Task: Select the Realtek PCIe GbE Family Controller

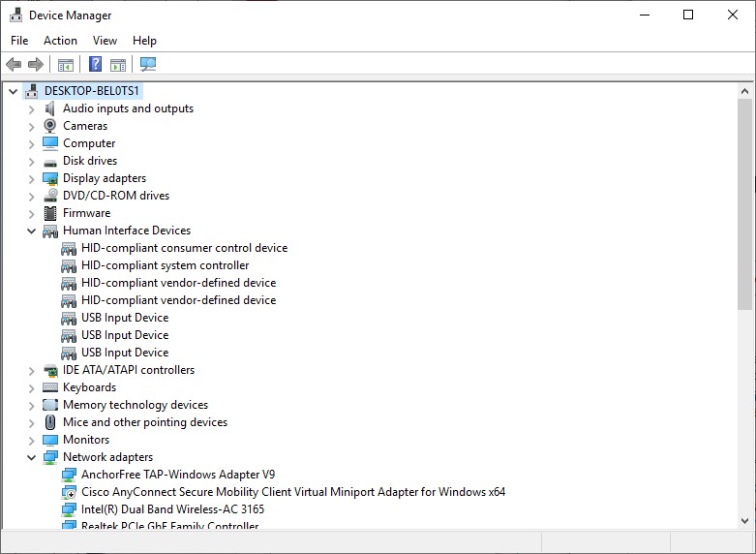Action: click(x=169, y=525)
